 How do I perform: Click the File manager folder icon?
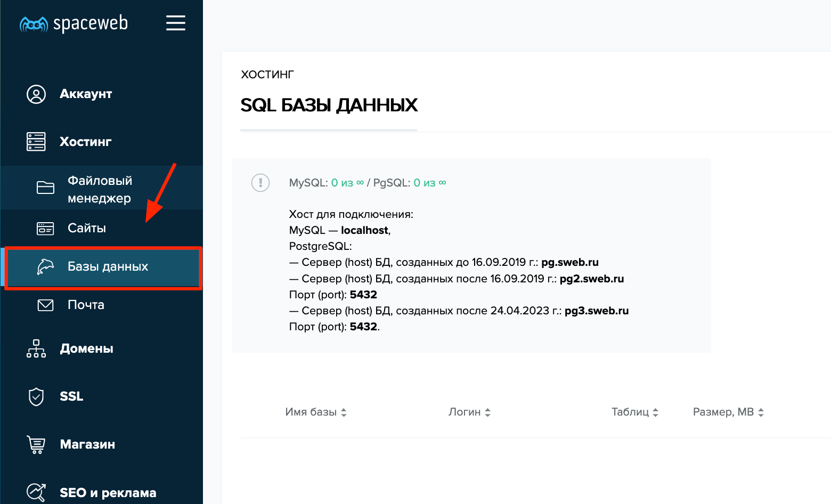click(x=45, y=188)
